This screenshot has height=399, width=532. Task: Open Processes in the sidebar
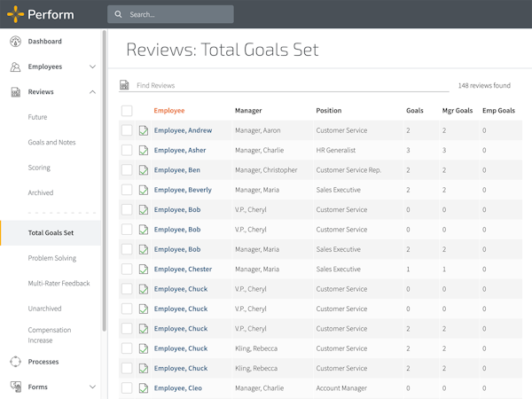43,362
